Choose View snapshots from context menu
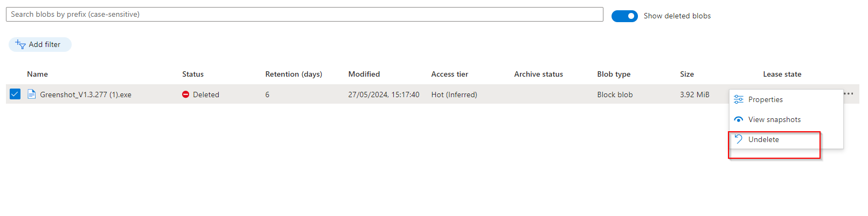Image resolution: width=868 pixels, height=216 pixels. [x=774, y=119]
